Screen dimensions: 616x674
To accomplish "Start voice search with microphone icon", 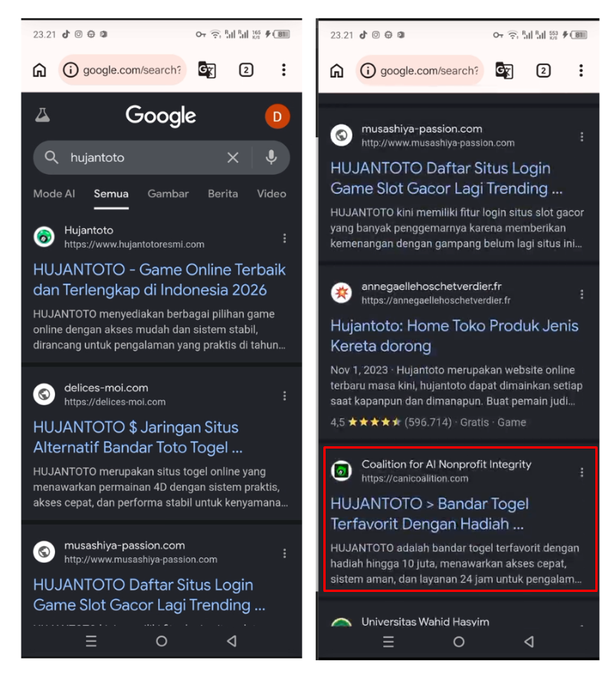I will click(x=271, y=157).
